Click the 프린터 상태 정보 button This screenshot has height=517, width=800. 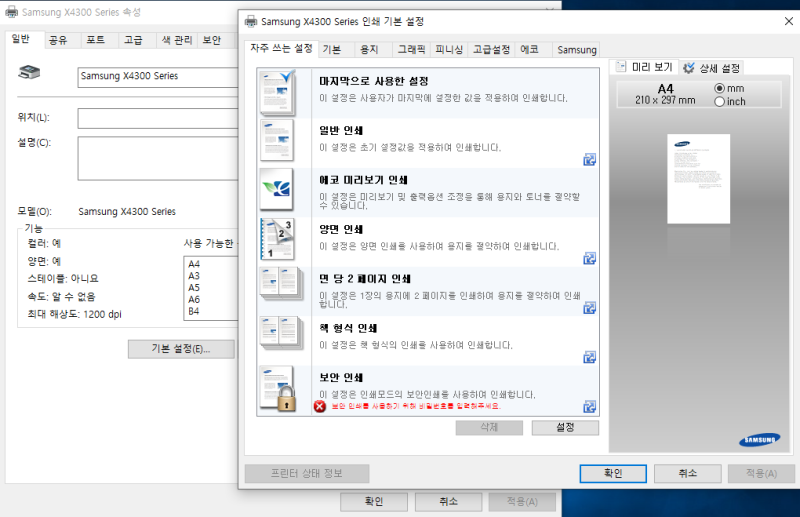click(x=307, y=474)
